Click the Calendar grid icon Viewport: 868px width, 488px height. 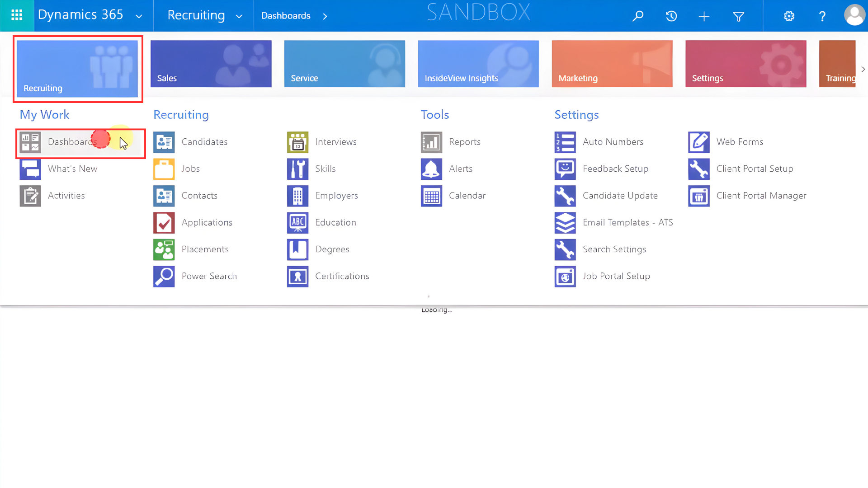coord(432,196)
